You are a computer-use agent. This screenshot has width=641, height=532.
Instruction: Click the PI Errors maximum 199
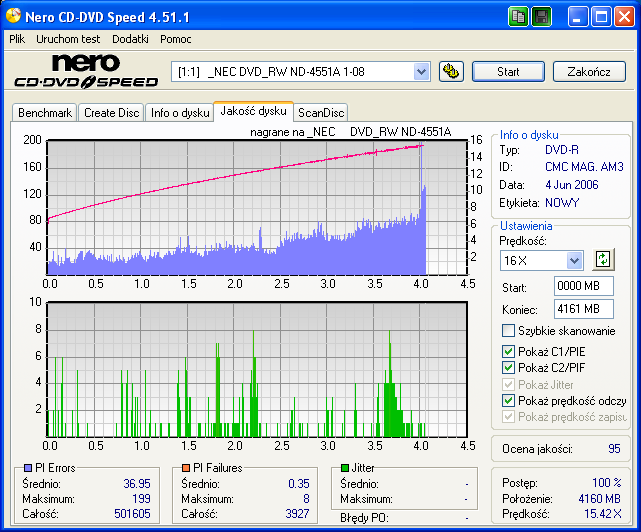(141, 499)
